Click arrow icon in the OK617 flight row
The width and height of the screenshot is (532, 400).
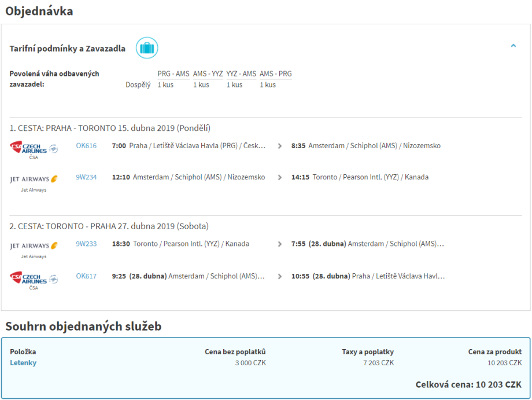point(280,277)
